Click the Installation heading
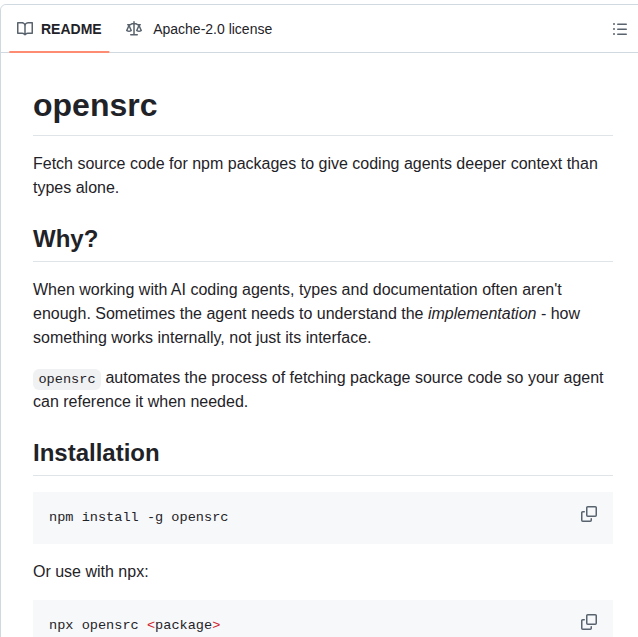This screenshot has height=637, width=638. point(96,453)
